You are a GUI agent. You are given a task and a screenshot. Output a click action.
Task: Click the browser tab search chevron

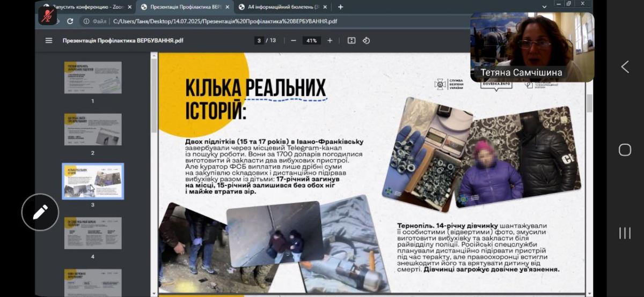click(x=545, y=6)
